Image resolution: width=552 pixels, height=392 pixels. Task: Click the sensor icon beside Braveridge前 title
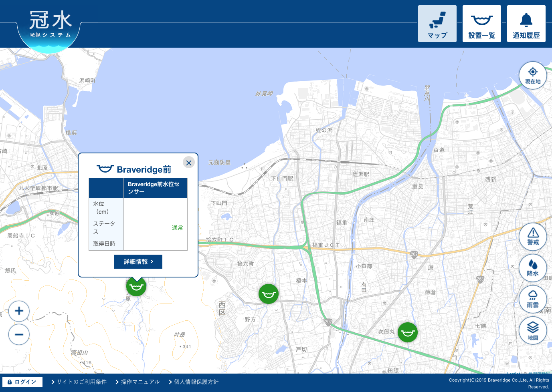(x=105, y=169)
